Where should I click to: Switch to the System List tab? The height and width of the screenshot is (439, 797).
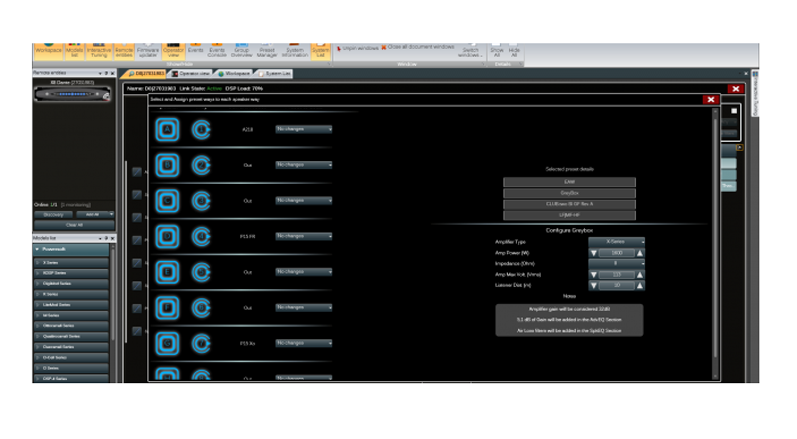(x=275, y=74)
